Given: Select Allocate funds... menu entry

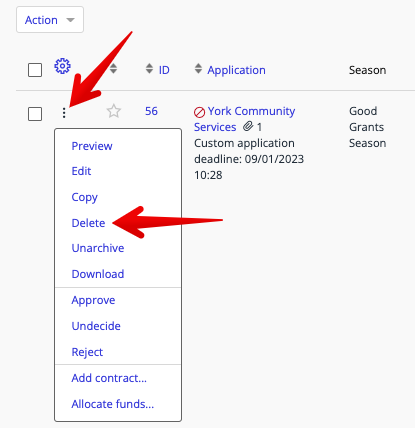Looking at the screenshot, I should (x=113, y=404).
